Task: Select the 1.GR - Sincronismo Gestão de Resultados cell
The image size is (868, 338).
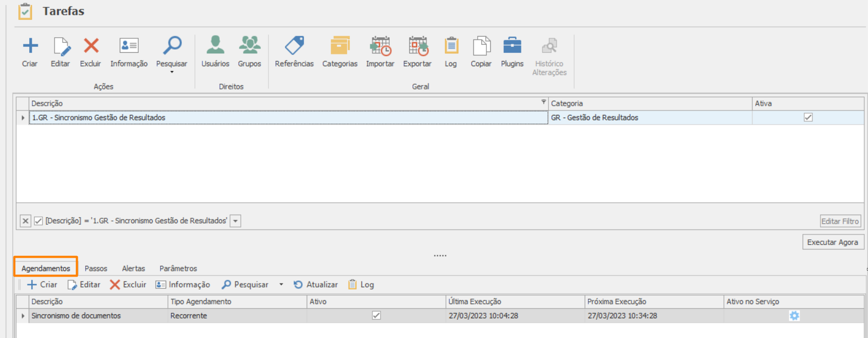Action: point(288,118)
